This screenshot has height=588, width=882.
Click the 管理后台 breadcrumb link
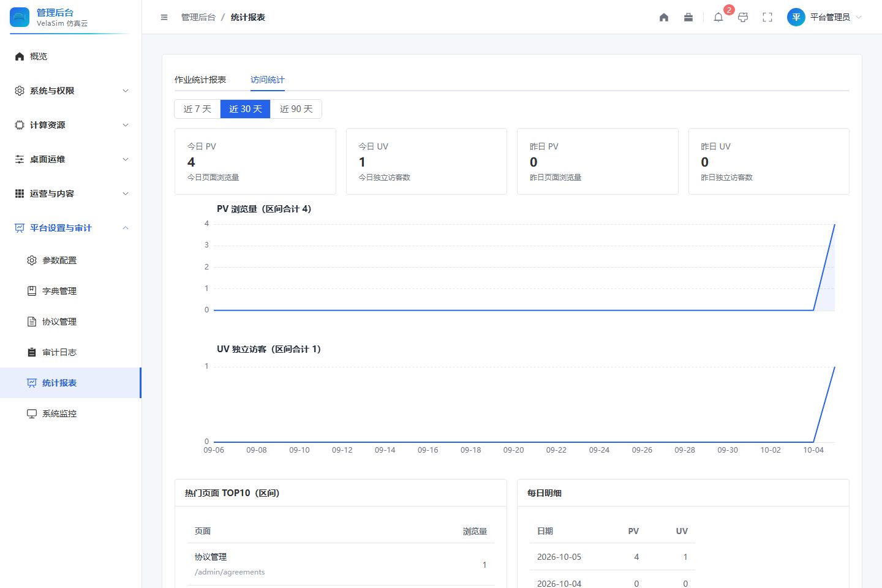point(198,17)
